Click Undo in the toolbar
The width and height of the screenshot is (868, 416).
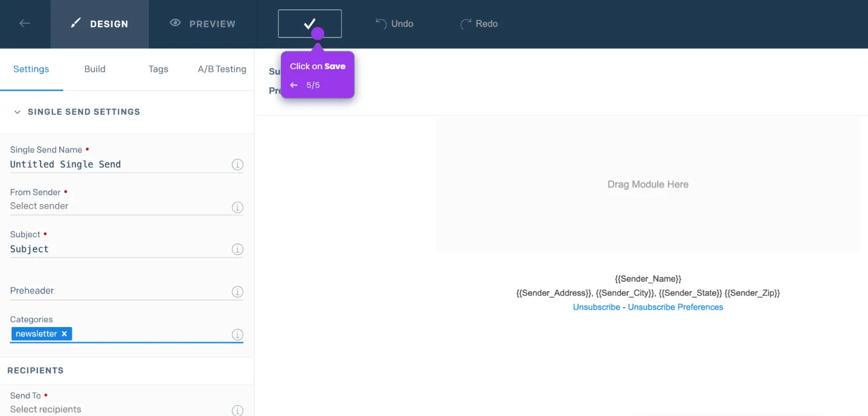point(394,23)
